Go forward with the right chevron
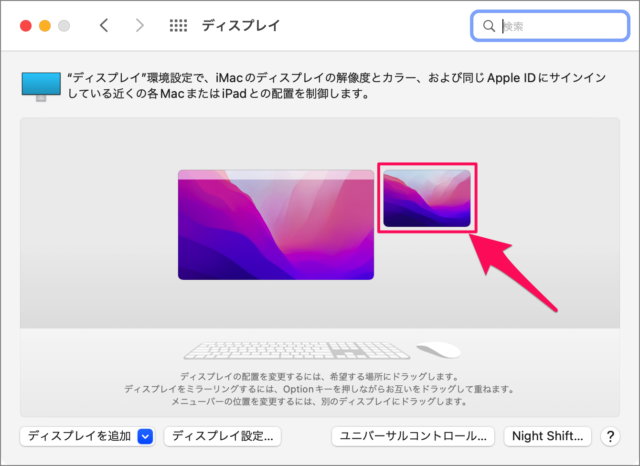Image resolution: width=640 pixels, height=466 pixels. click(x=140, y=26)
